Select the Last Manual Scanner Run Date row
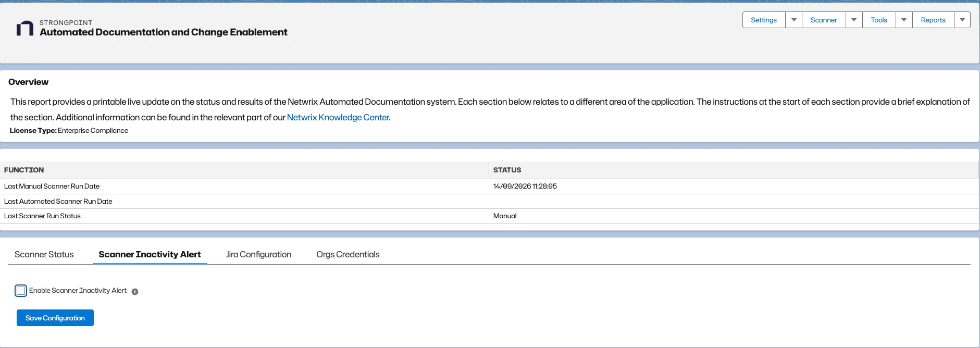This screenshot has width=980, height=348. click(489, 187)
